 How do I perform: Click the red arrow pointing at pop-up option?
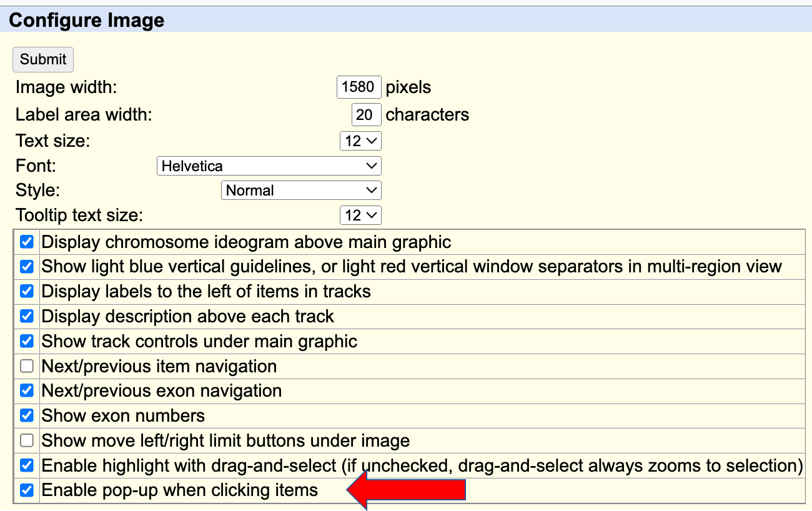406,490
